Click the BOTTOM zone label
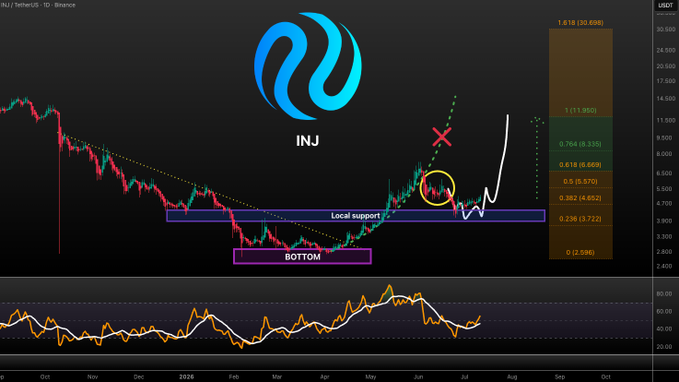The height and width of the screenshot is (382, 679). [x=302, y=257]
